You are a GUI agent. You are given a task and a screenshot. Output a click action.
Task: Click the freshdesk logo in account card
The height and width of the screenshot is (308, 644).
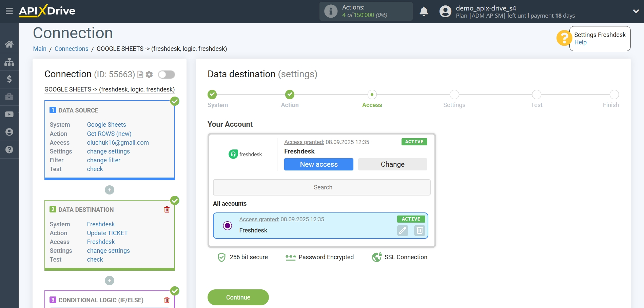pos(245,155)
